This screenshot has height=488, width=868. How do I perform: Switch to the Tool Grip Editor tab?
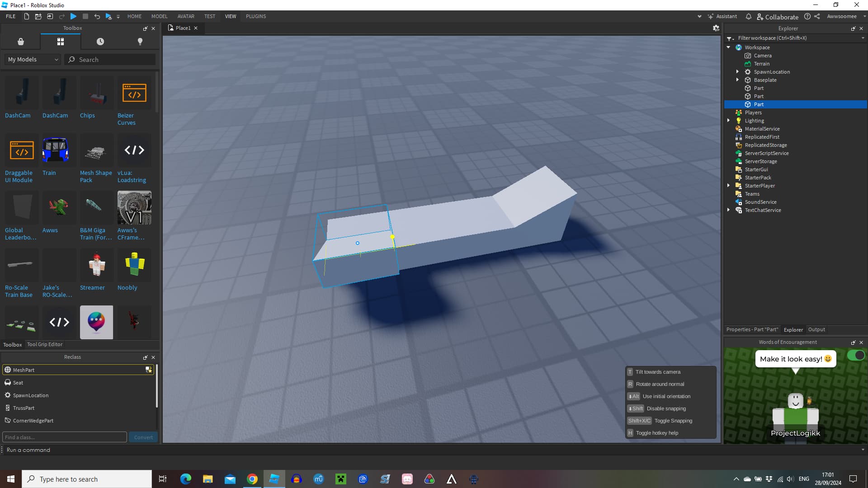(x=44, y=344)
